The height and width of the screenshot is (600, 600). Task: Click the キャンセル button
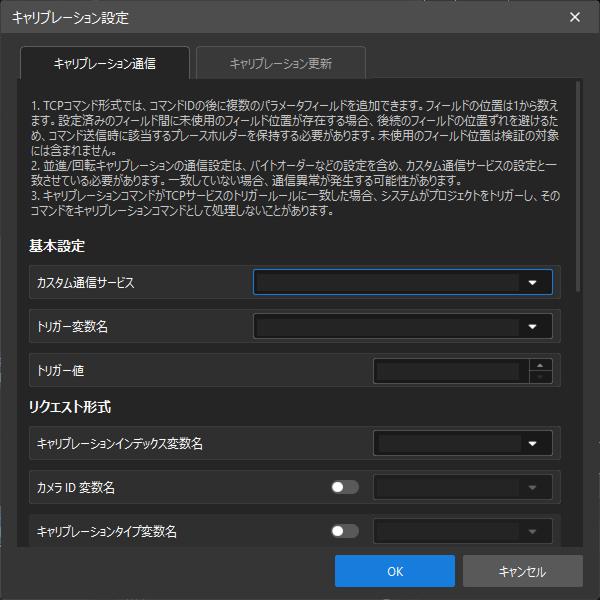click(523, 571)
